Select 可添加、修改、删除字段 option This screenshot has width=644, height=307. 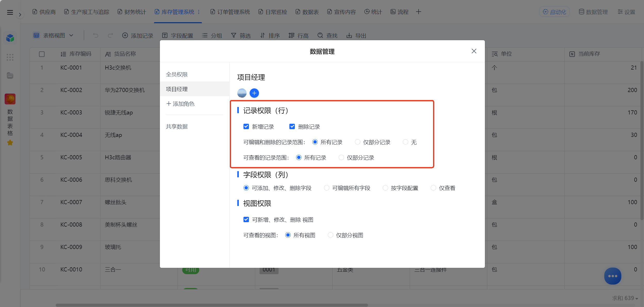point(246,188)
